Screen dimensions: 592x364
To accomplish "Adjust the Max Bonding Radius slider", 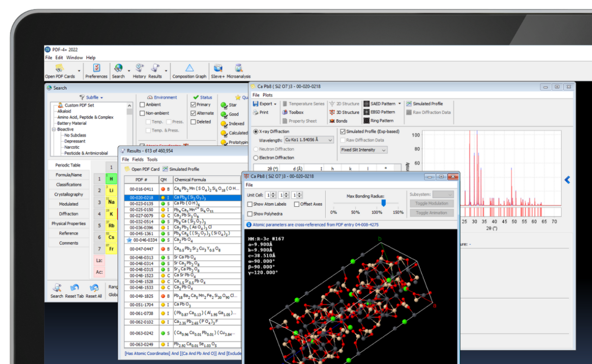I will (x=383, y=203).
